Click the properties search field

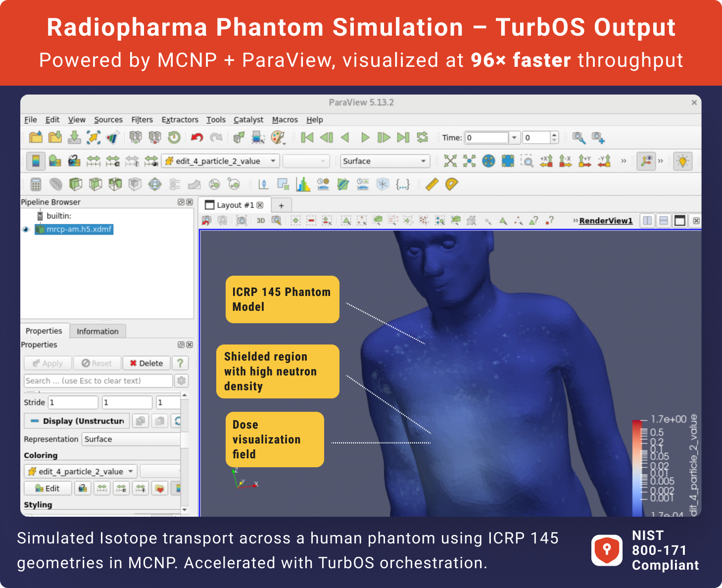pos(98,381)
